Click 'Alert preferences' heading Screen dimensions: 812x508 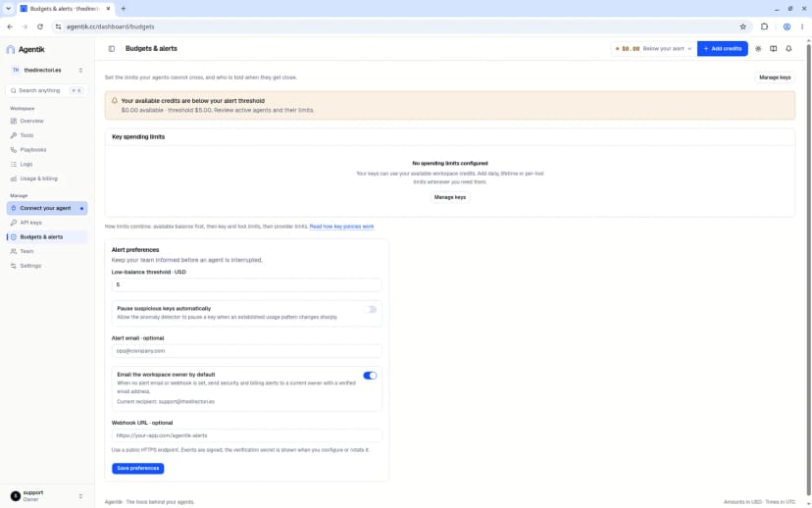tap(135, 250)
